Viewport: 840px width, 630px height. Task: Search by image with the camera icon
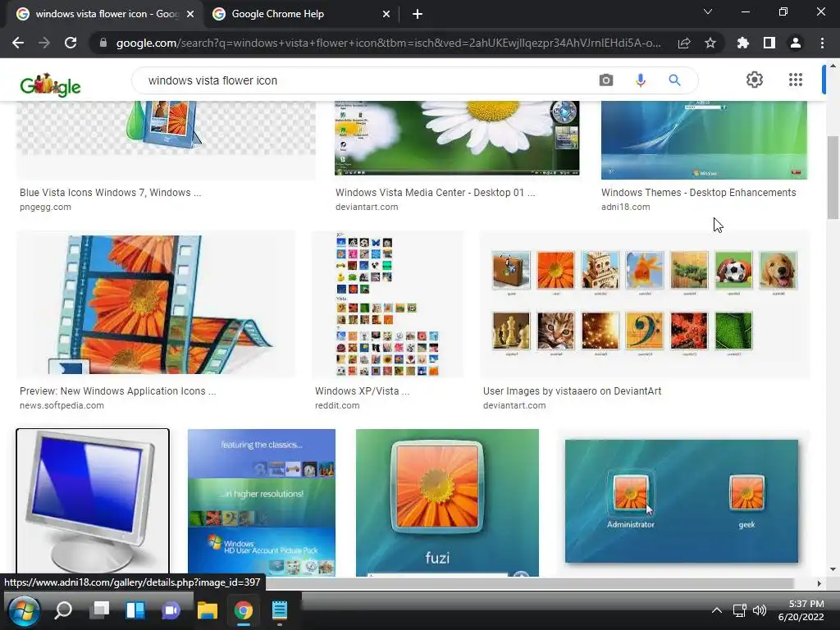coord(606,80)
